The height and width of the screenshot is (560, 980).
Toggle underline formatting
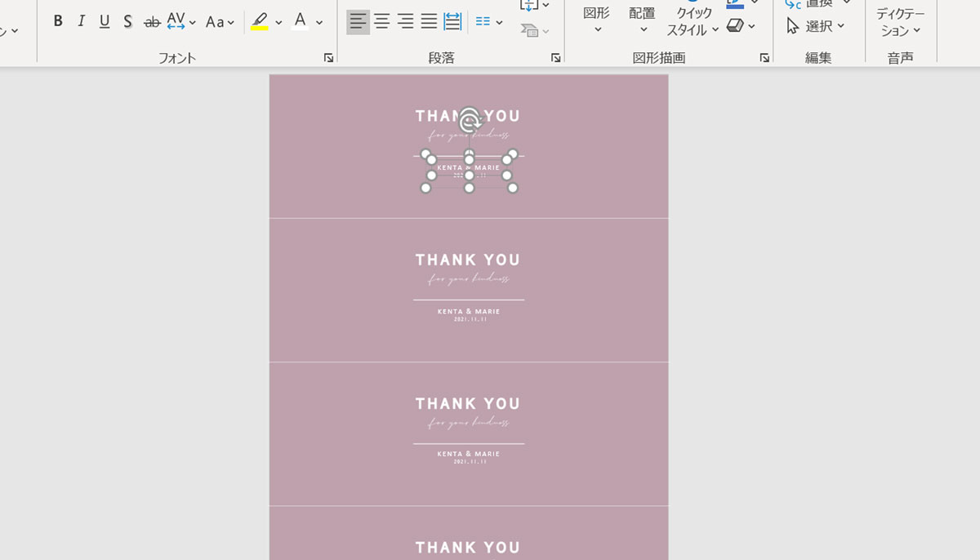click(105, 22)
